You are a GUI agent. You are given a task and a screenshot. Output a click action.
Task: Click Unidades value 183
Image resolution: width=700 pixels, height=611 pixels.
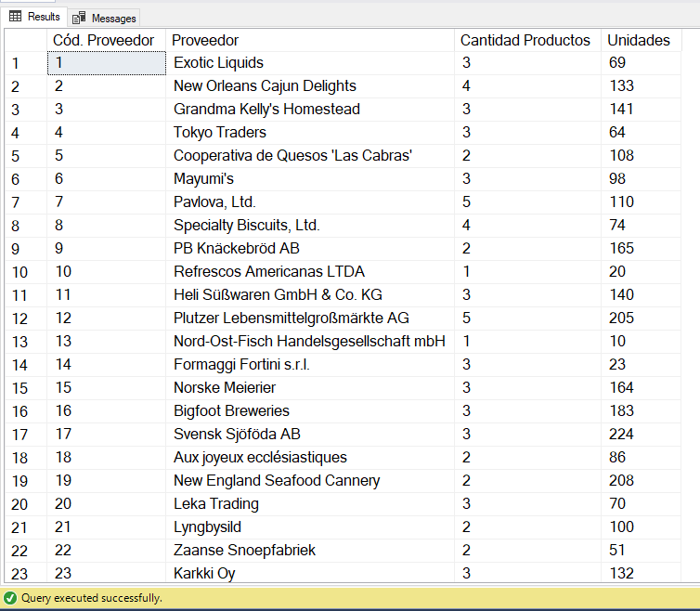[642, 411]
